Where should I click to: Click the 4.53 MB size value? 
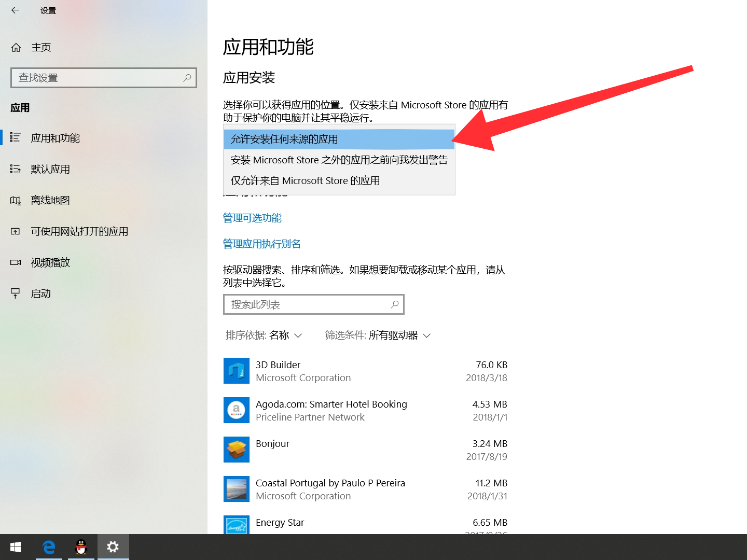(490, 404)
